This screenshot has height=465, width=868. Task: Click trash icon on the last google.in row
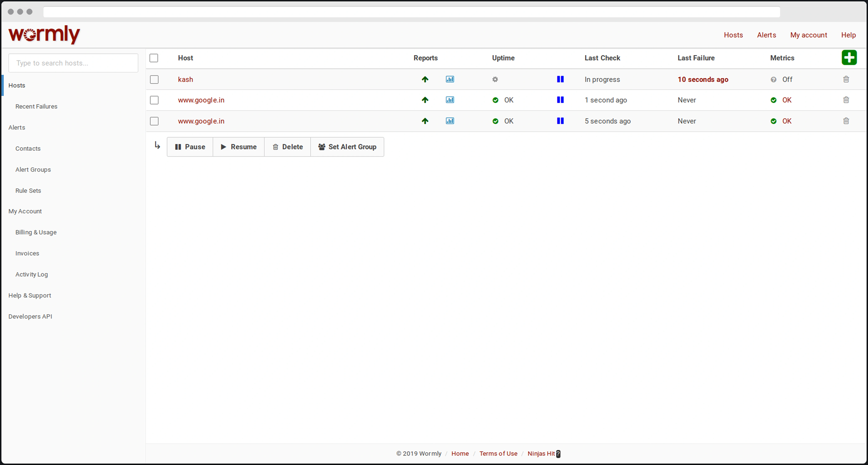(x=846, y=121)
